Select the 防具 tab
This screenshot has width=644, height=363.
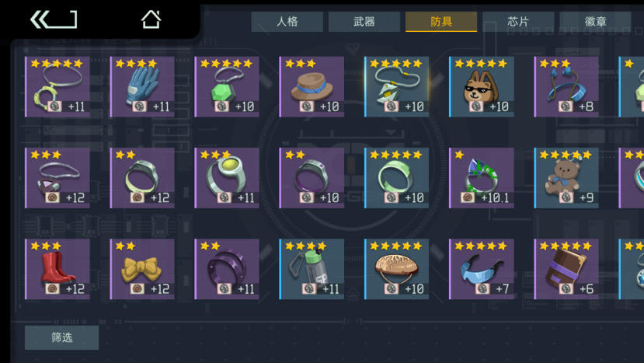coord(441,22)
